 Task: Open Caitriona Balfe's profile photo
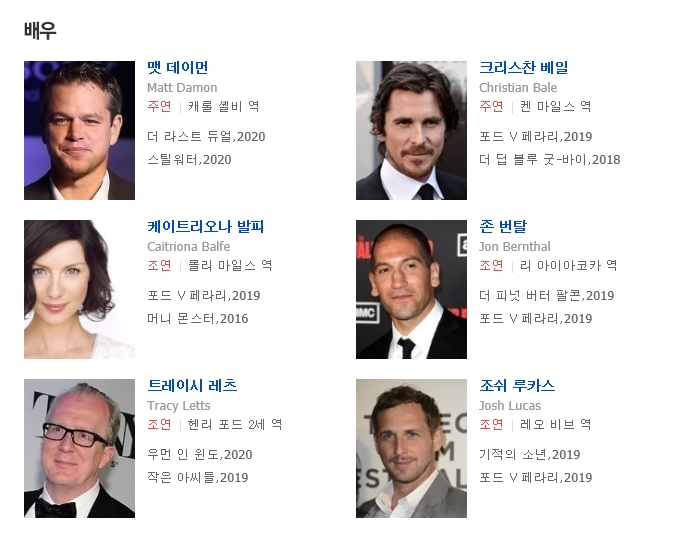[79, 289]
